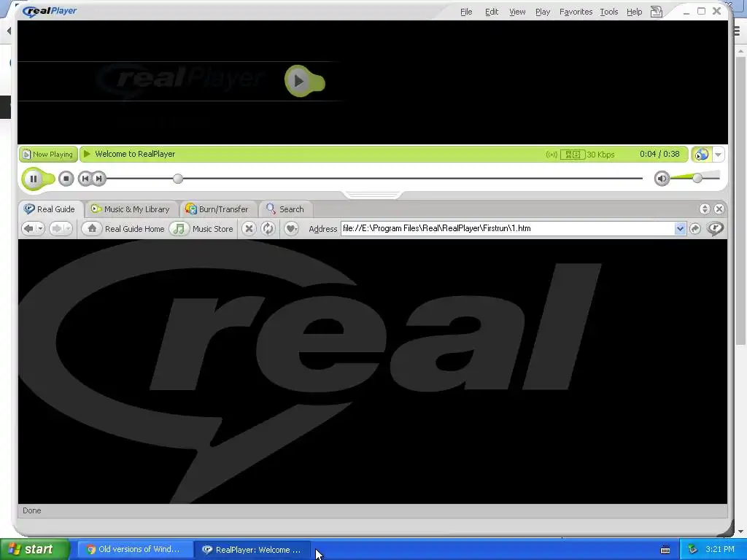The image size is (747, 560).
Task: Open the Music Store link
Action: click(212, 229)
